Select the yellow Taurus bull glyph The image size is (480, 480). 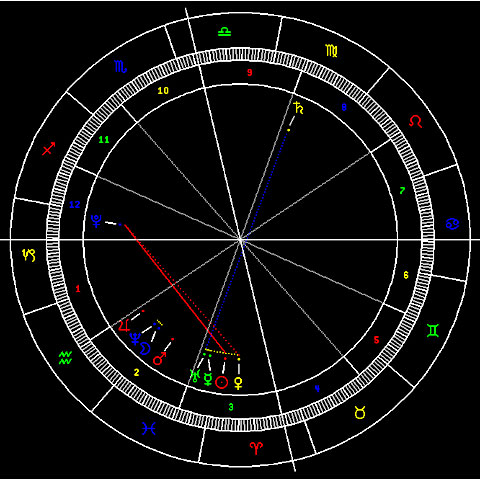pyautogui.click(x=360, y=412)
